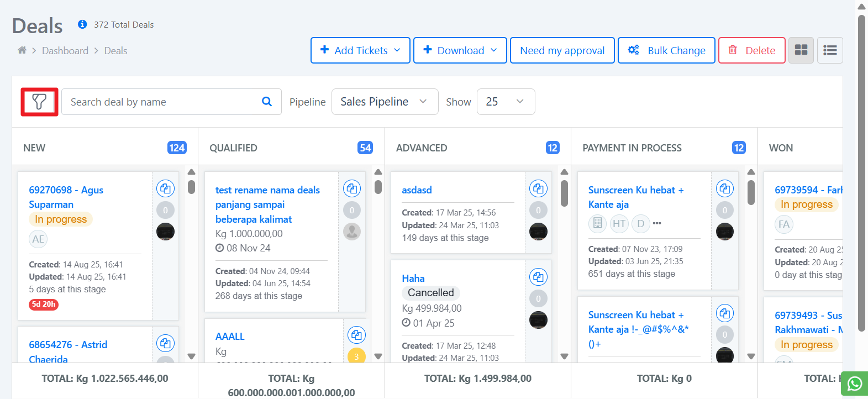Click Need my approval button

point(562,50)
